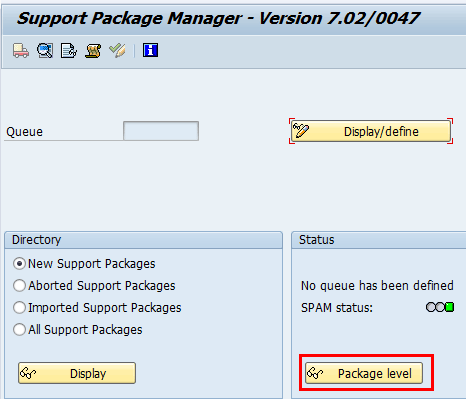Click the 'No queue has been defined' text
The width and height of the screenshot is (466, 399).
(377, 286)
